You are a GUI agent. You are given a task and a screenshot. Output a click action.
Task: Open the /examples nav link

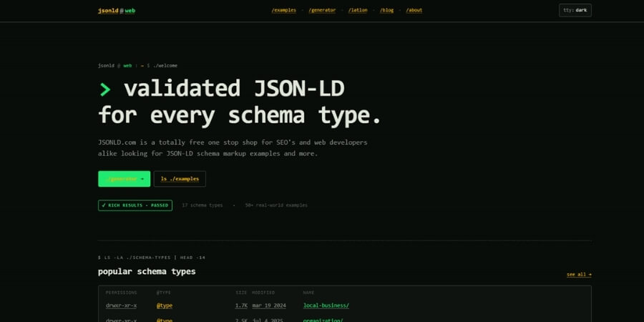(283, 10)
